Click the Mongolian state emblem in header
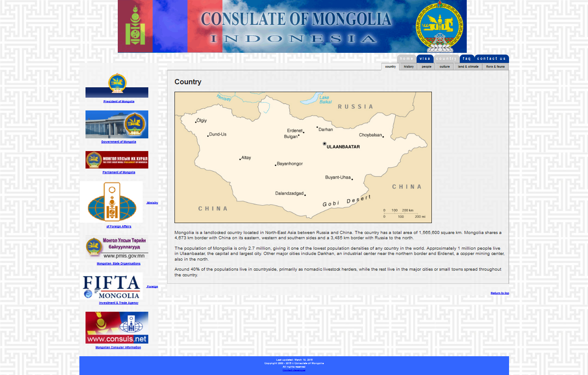 click(440, 26)
